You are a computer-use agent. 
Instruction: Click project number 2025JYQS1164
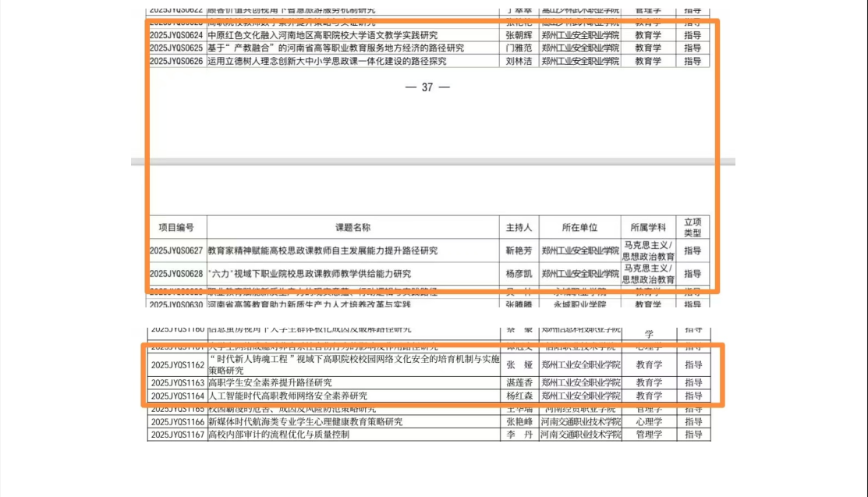[x=178, y=396]
